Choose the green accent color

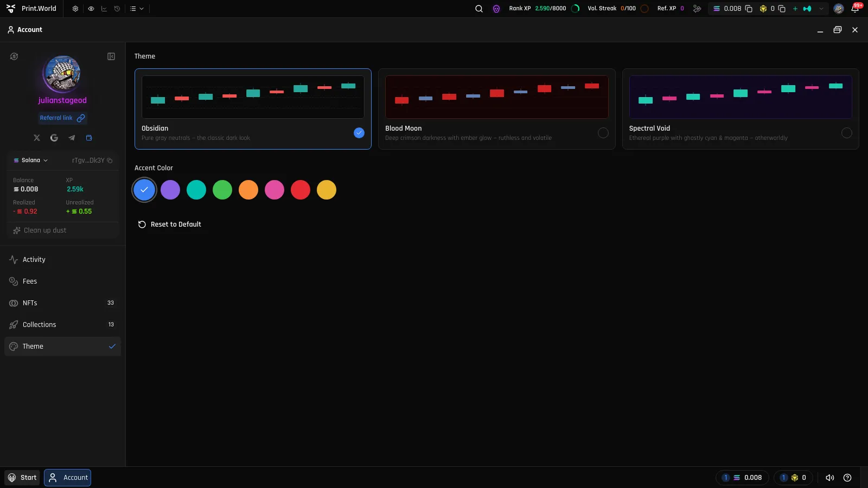coord(222,190)
